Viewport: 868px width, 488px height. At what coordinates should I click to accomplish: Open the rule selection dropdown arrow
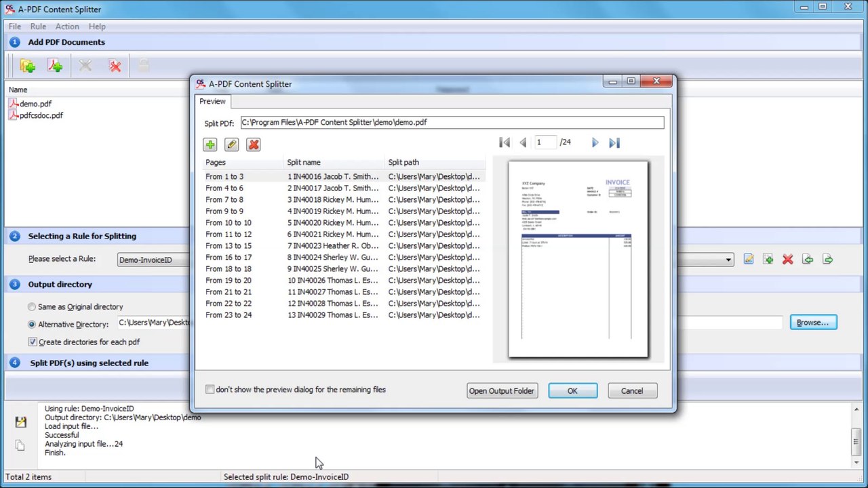pos(728,260)
